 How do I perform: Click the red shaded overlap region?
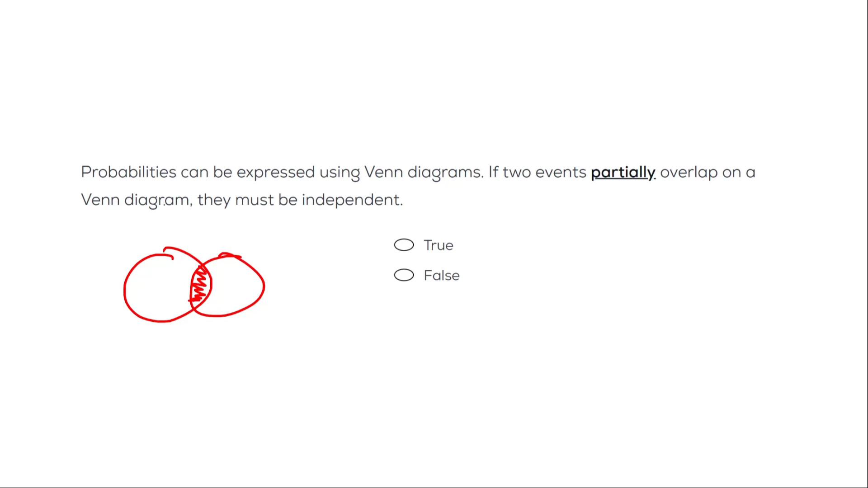click(x=200, y=286)
